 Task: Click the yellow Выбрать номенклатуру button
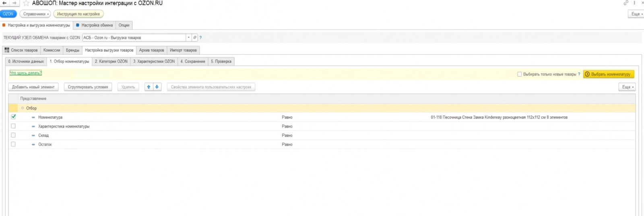tap(609, 74)
